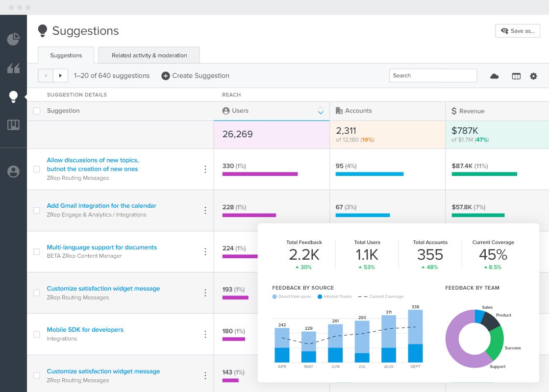Viewport: 549px width, 392px height.
Task: Open Suggestions via the lightbulb sidebar icon
Action: [x=13, y=97]
